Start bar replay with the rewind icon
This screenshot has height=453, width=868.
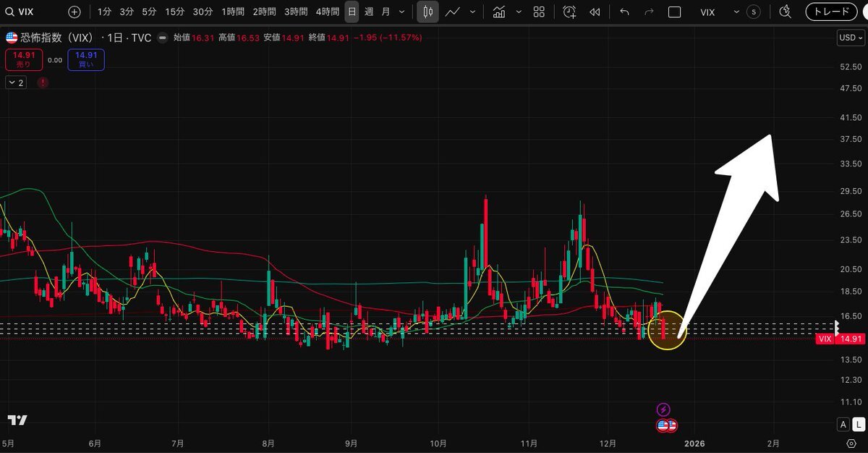[595, 12]
